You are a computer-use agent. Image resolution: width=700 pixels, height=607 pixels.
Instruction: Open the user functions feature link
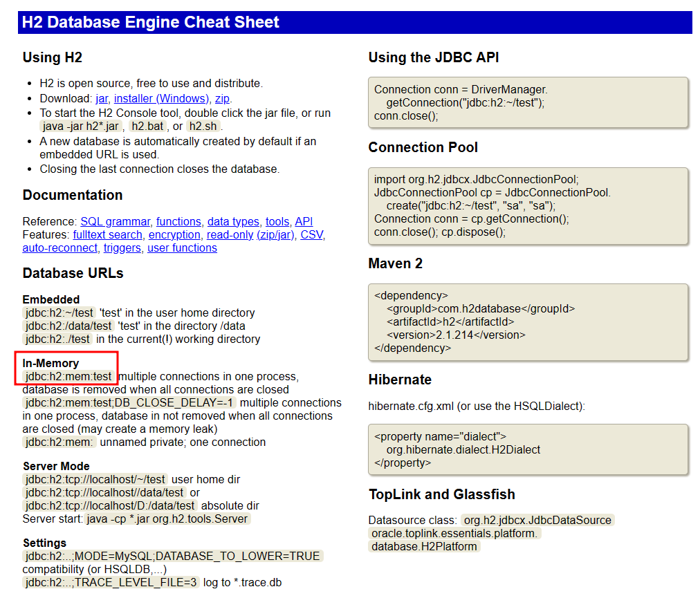coord(182,248)
